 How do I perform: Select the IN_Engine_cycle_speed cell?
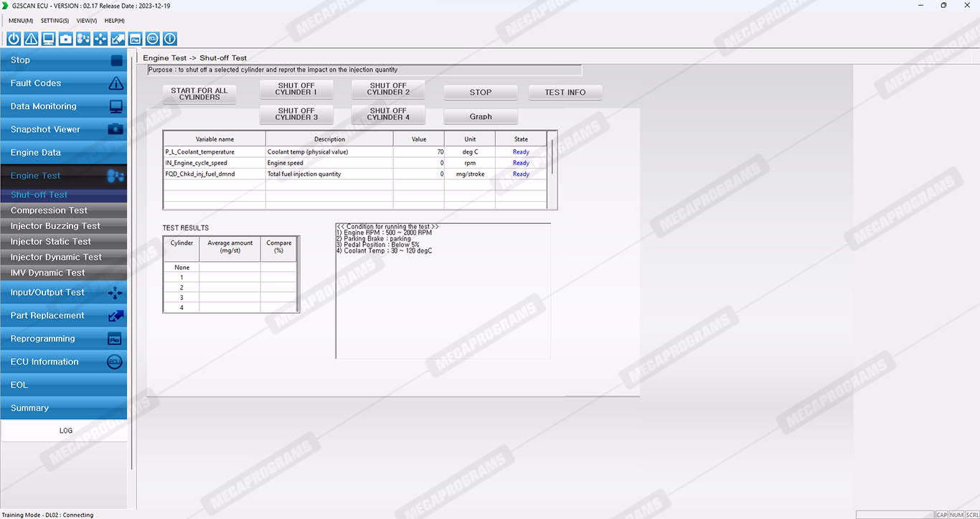click(x=215, y=163)
